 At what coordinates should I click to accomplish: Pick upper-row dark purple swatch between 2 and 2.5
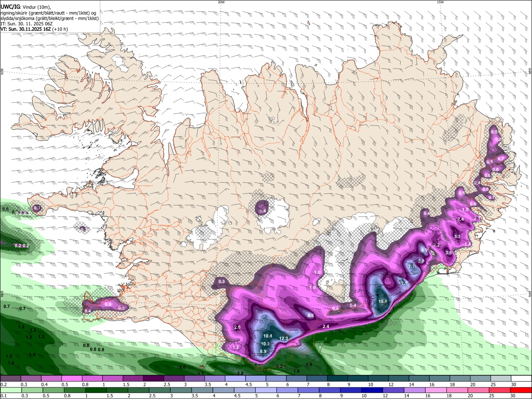153,379
